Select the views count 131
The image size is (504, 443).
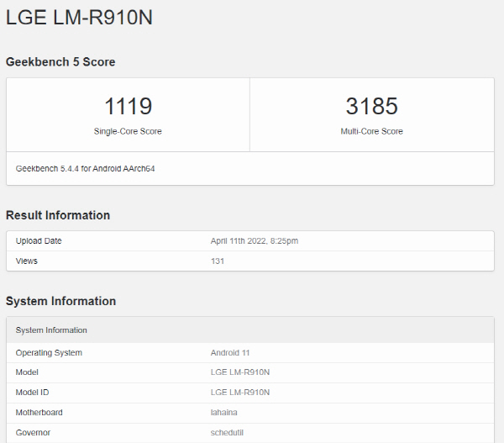click(x=218, y=261)
